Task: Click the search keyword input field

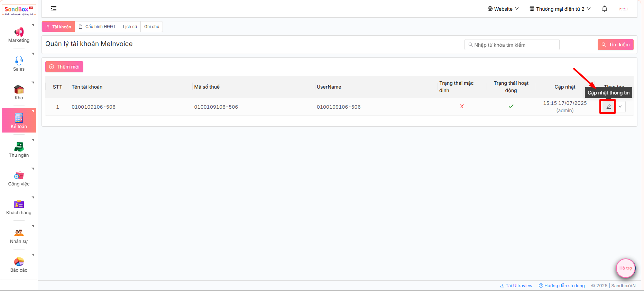Action: click(512, 45)
